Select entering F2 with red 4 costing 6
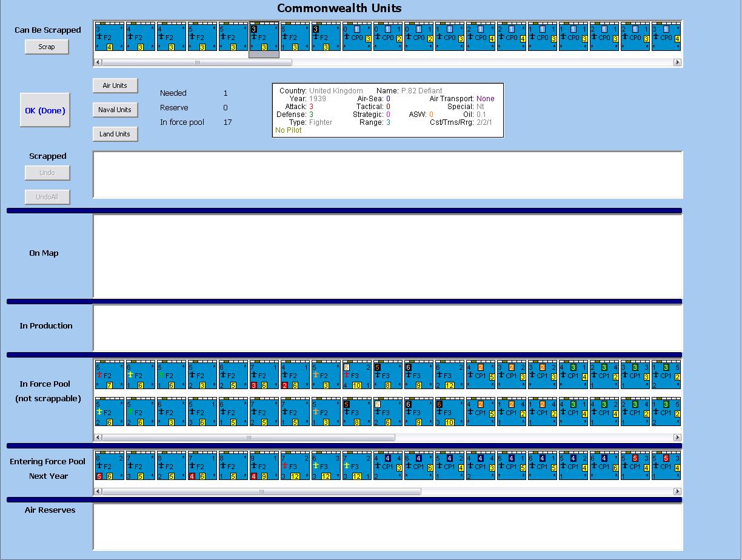Screen dimensions: 742x560 click(x=202, y=465)
